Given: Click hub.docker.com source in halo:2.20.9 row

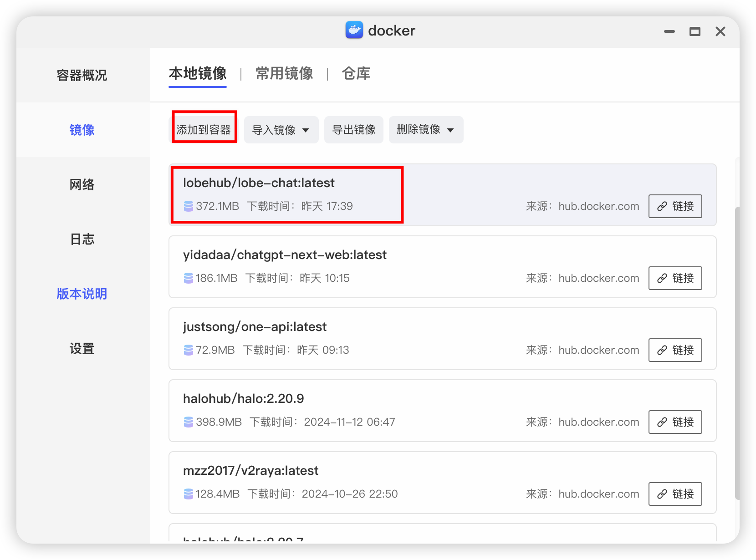Looking at the screenshot, I should pos(599,422).
